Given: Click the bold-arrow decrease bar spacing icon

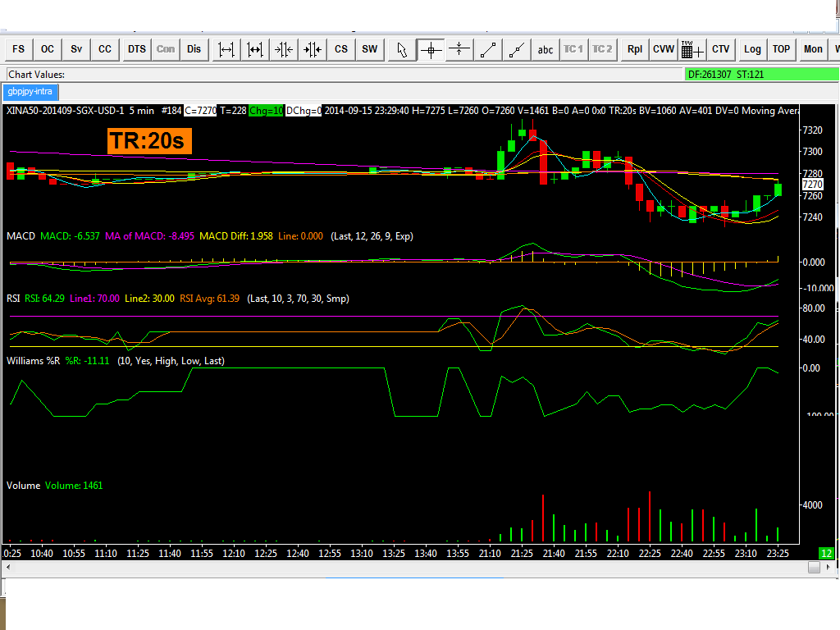Looking at the screenshot, I should [313, 49].
